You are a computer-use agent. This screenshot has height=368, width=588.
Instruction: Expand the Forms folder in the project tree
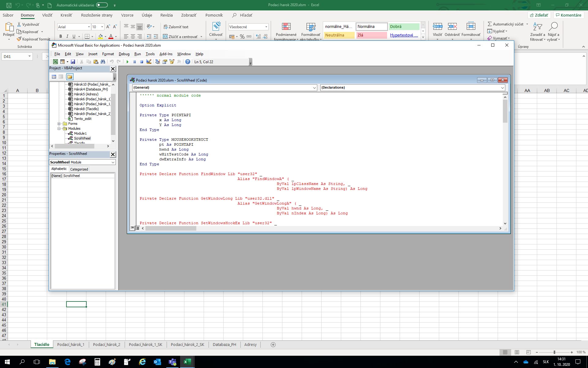coord(59,124)
